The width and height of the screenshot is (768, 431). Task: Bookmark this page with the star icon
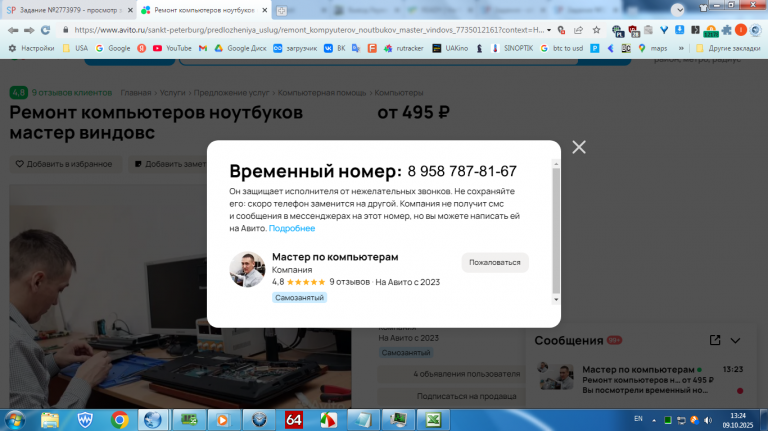pyautogui.click(x=596, y=30)
